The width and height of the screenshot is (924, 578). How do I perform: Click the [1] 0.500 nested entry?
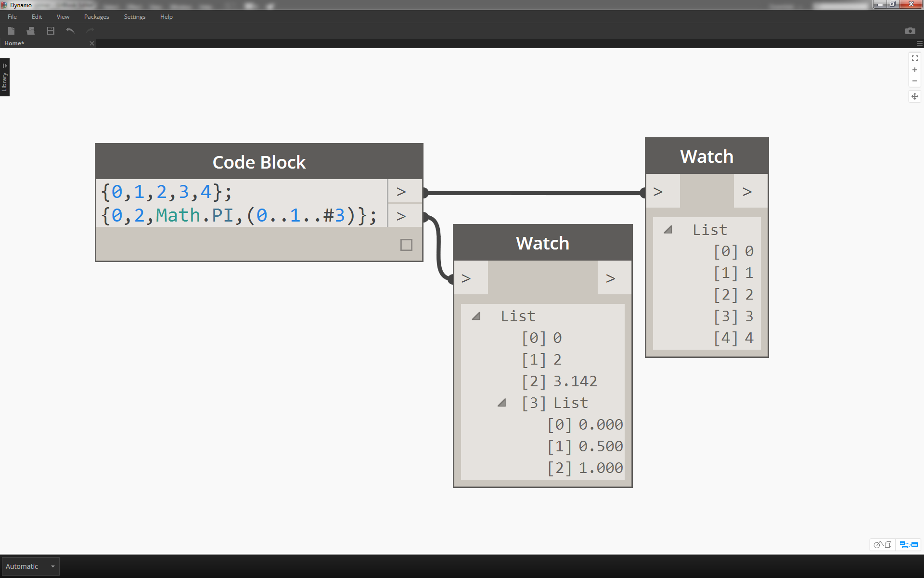click(585, 446)
